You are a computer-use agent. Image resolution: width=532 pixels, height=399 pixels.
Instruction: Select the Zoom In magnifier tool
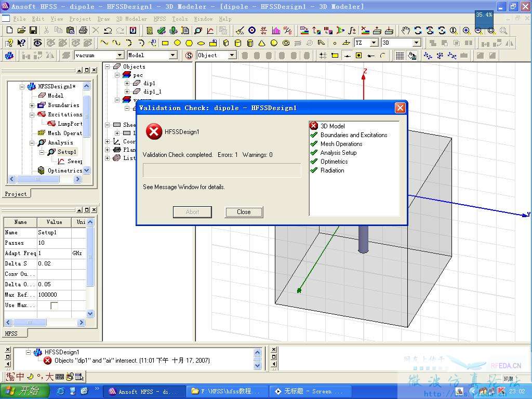467,30
